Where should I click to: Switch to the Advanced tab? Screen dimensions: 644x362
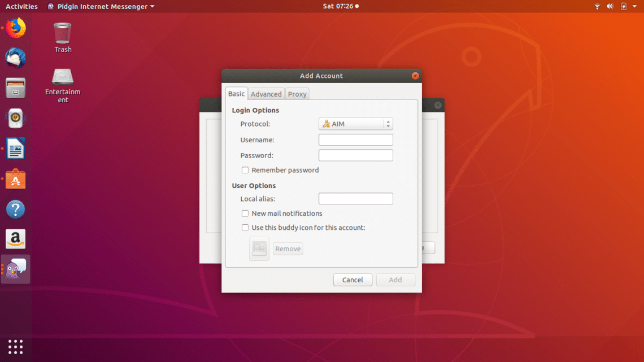point(266,94)
